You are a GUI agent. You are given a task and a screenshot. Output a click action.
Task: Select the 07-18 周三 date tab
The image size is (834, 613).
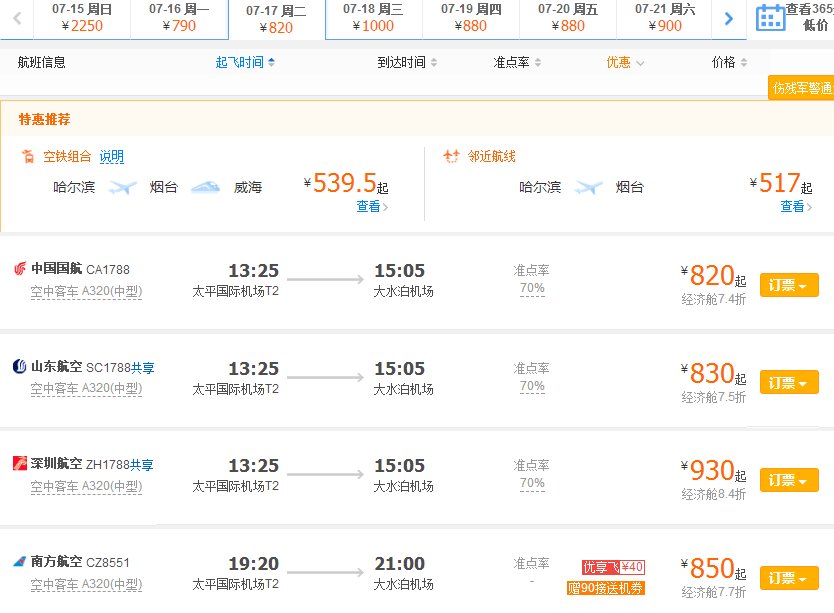373,18
